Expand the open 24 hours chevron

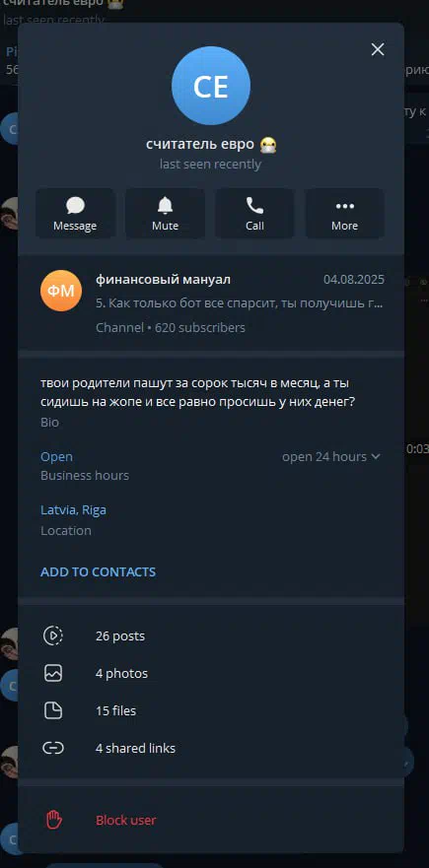point(376,457)
